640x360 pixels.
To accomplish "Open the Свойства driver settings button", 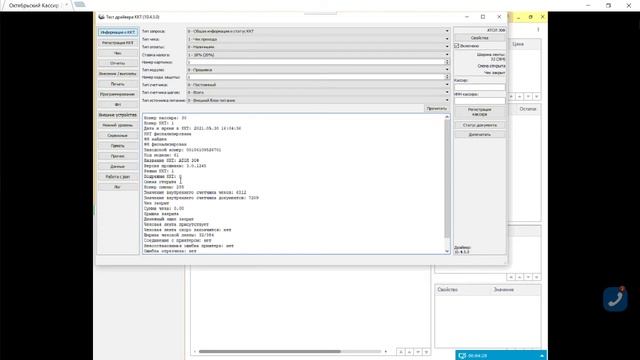I will click(x=480, y=38).
